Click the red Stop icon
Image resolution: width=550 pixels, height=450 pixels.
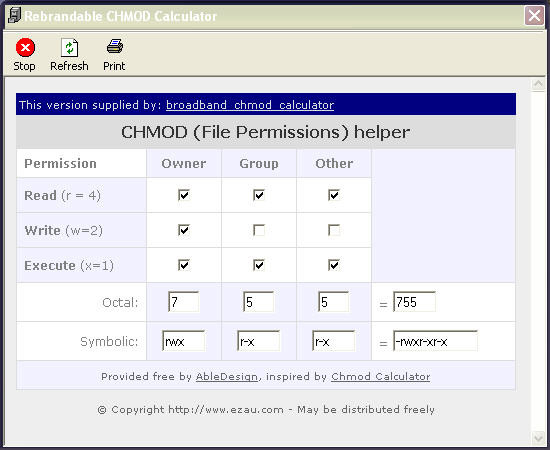25,48
